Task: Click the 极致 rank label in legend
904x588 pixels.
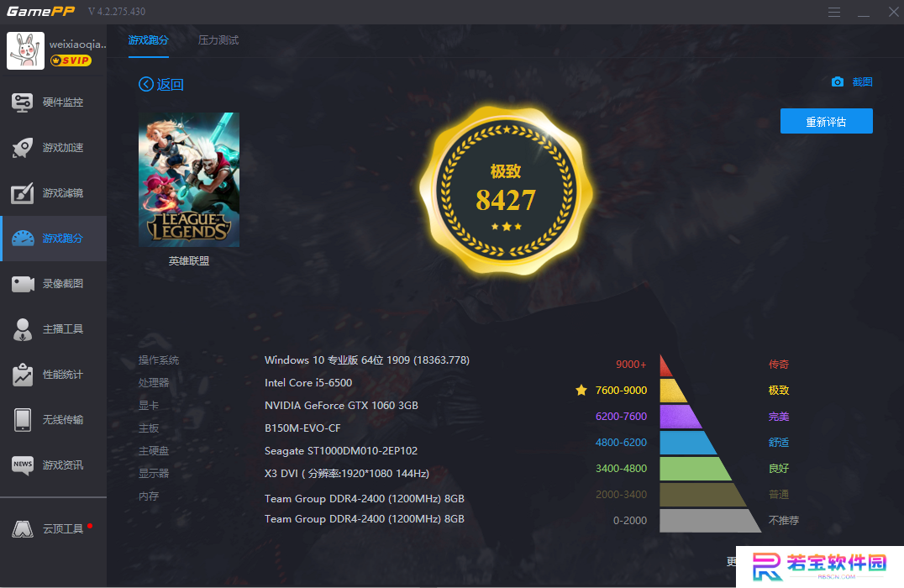Action: pyautogui.click(x=778, y=391)
